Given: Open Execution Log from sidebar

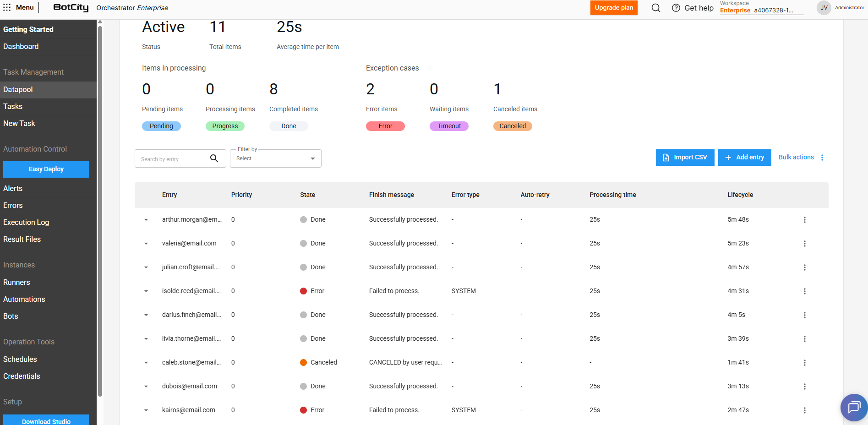Looking at the screenshot, I should coord(26,222).
